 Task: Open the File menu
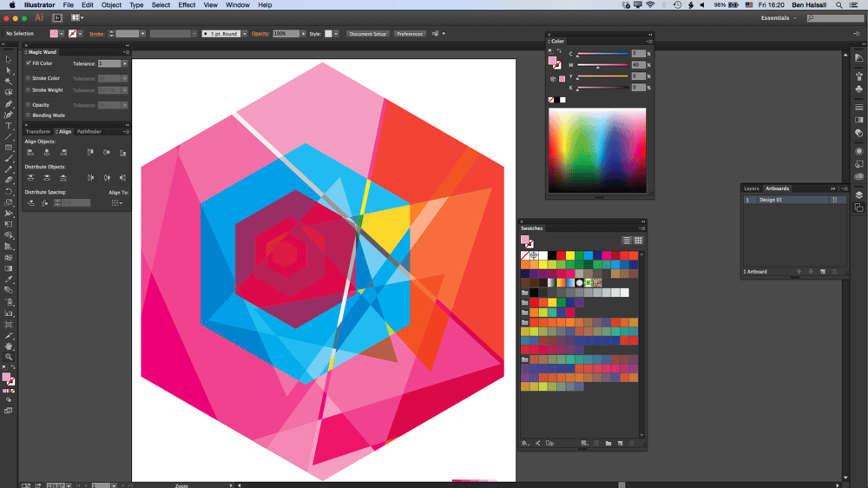point(68,5)
